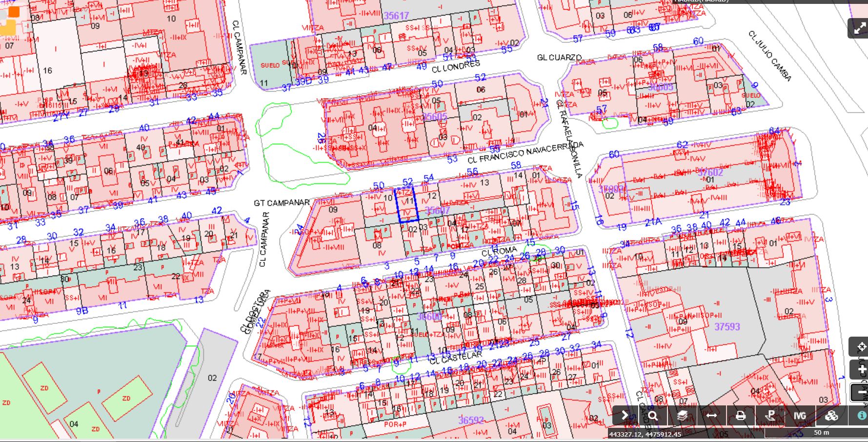
Task: Click the coordinates readout 443327.12, 4475912.45
Action: (x=645, y=434)
